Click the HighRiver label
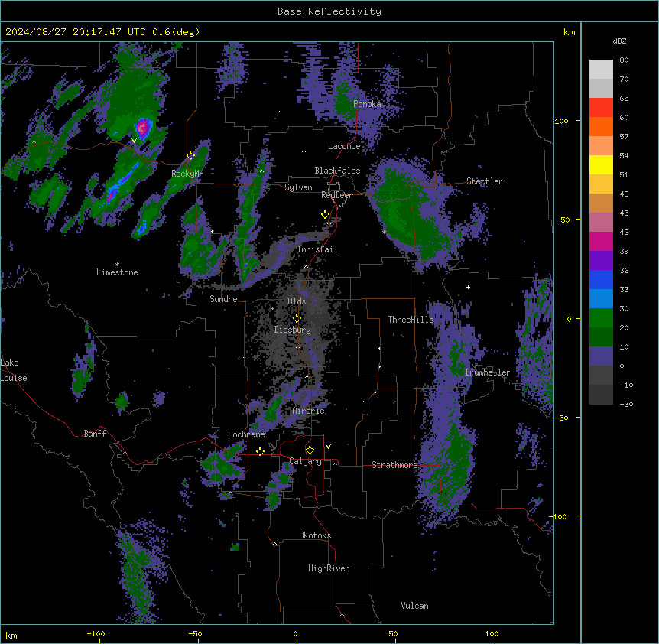 click(329, 568)
